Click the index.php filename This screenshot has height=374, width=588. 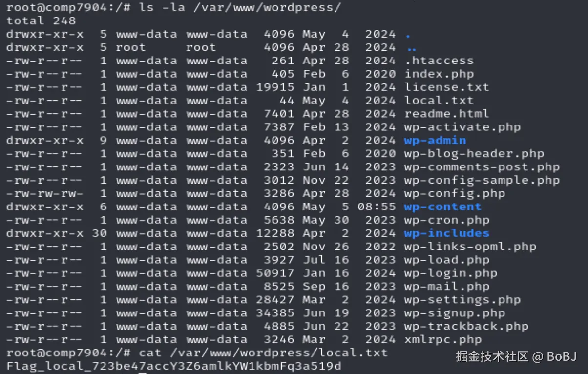pos(439,74)
